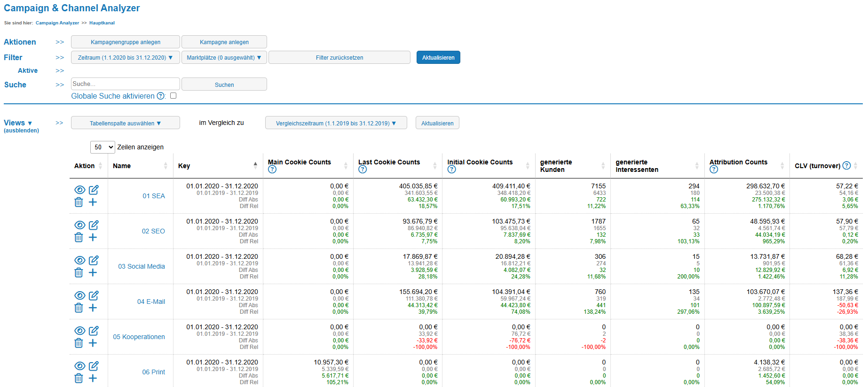The width and height of the screenshot is (868, 387).
Task: Open the 50 Zeilen anzeigen selector
Action: [103, 147]
